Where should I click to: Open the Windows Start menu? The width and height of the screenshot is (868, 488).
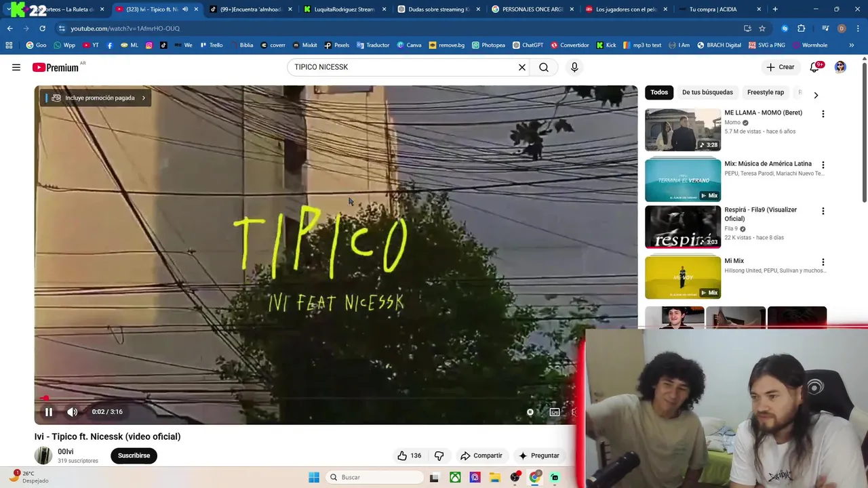[x=314, y=477]
